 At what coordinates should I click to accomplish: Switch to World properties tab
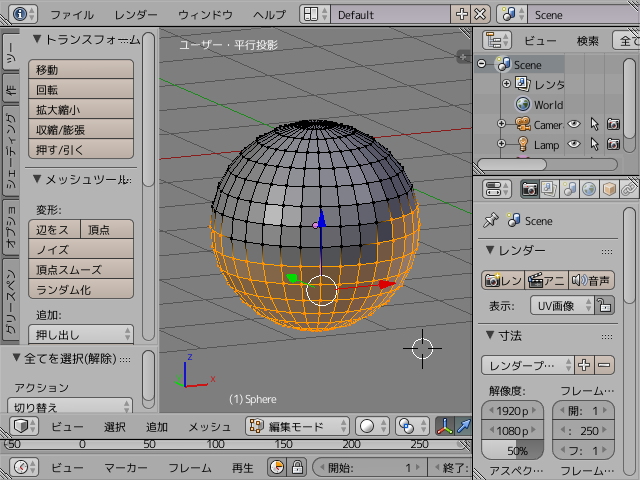[589, 189]
